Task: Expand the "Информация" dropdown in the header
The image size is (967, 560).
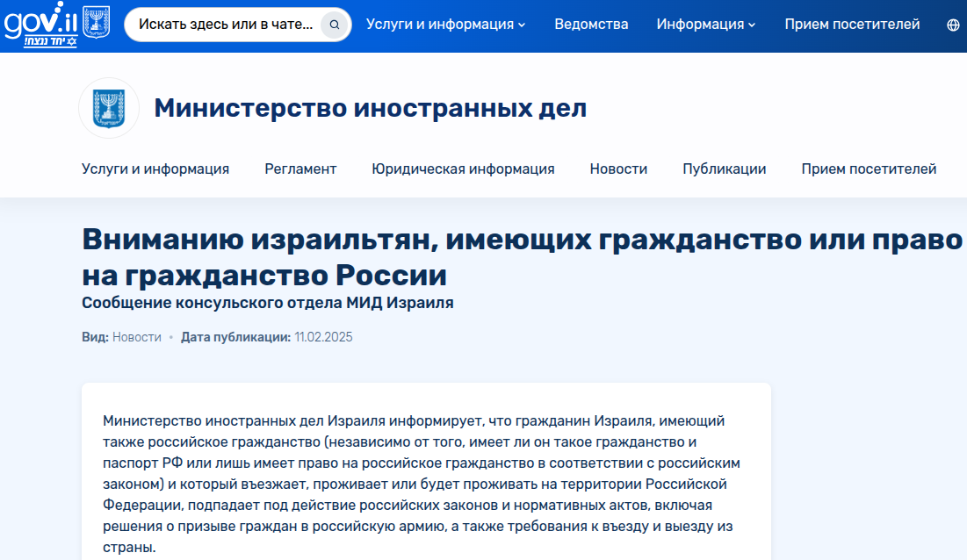Action: (x=705, y=25)
